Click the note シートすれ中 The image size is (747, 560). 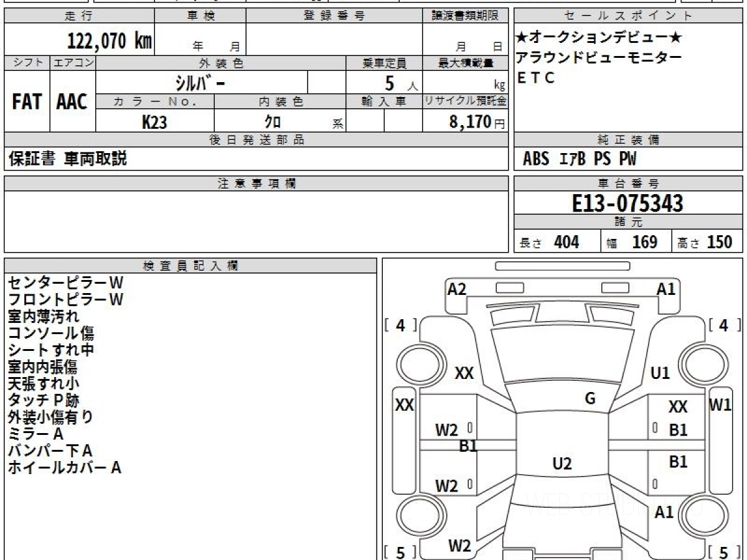pyautogui.click(x=51, y=350)
